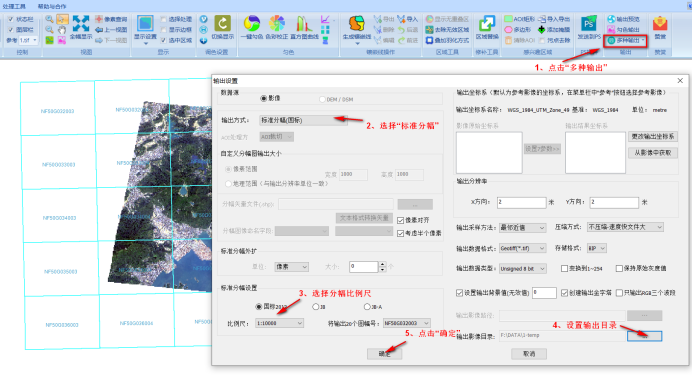This screenshot has width=692, height=379.
Task: Select the arrow pointer tool
Action: pos(62,19)
